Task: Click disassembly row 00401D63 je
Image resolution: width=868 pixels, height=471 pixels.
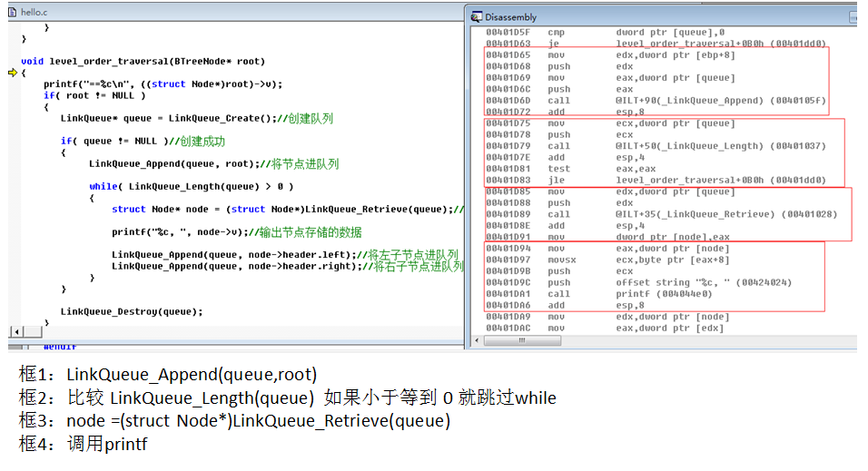Action: [x=656, y=44]
